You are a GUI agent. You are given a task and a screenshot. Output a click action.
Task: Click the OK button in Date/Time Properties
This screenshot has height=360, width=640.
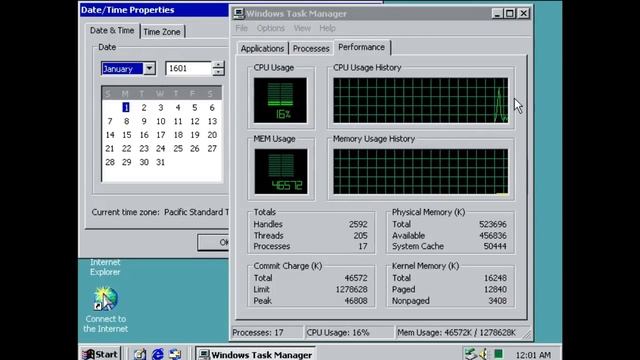tap(213, 242)
